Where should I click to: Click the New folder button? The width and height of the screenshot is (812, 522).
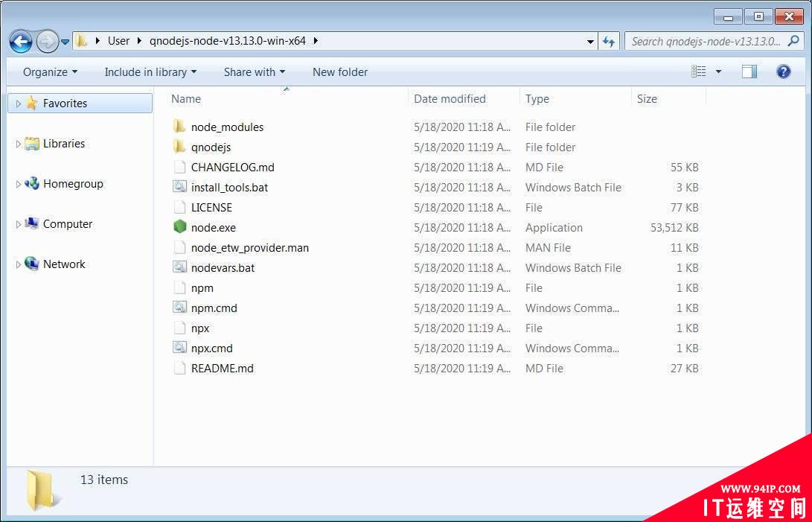(340, 72)
